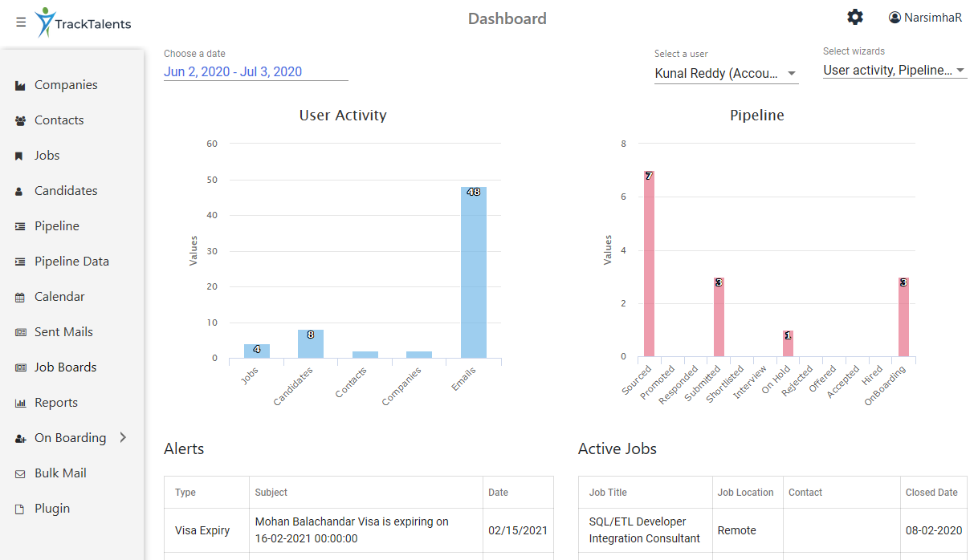Click the Dashboard page heading
This screenshot has width=974, height=560.
507,18
